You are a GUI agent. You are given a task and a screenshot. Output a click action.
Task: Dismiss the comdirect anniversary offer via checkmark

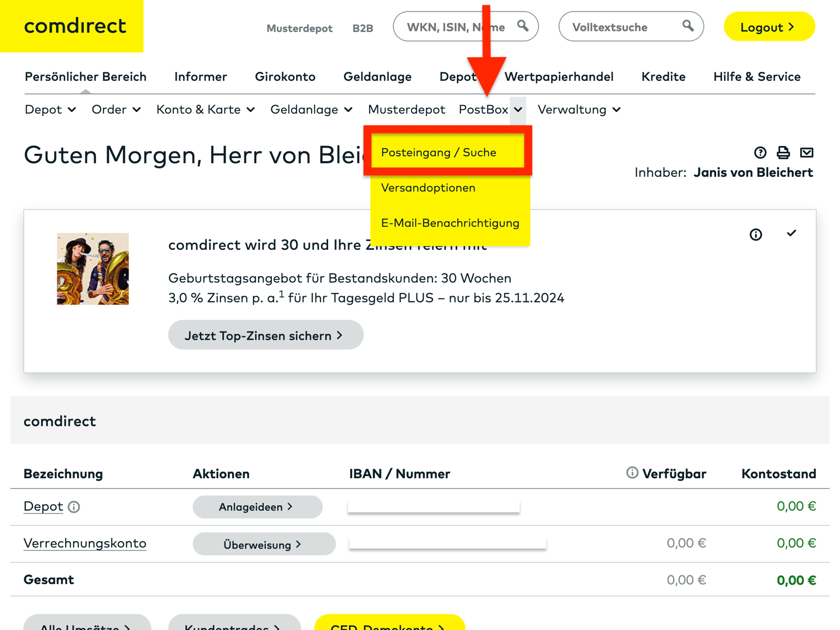point(792,234)
